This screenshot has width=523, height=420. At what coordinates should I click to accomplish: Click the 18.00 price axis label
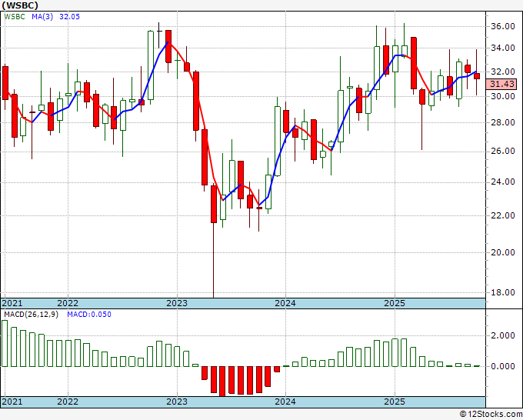[x=503, y=292]
